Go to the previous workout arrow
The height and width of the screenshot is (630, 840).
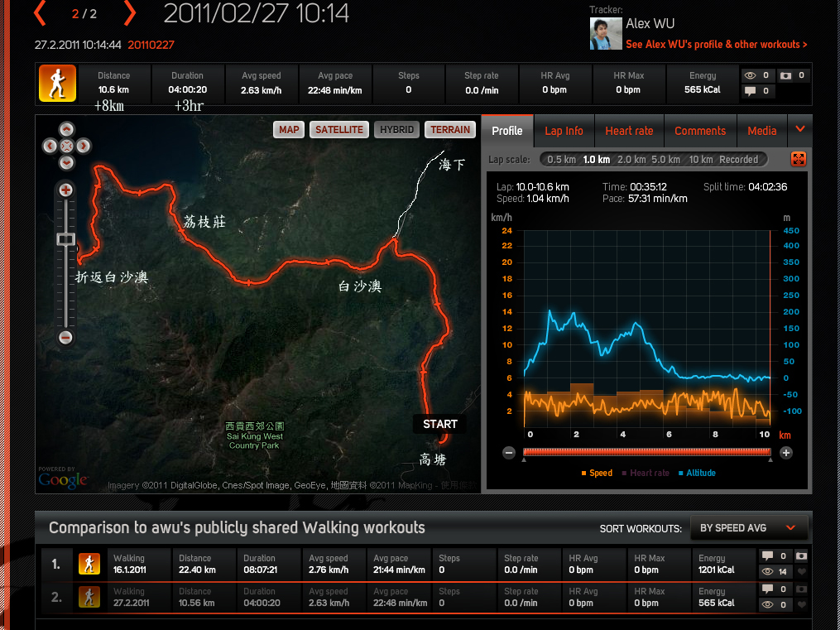point(40,13)
